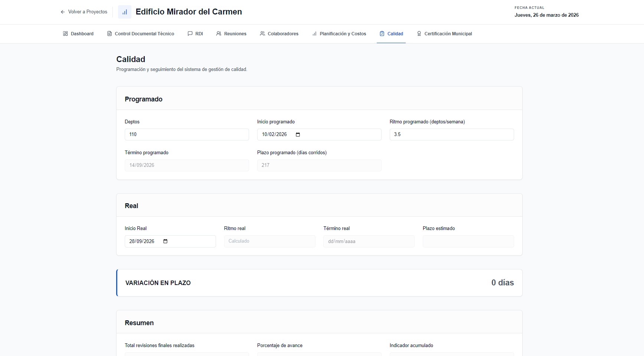Viewport: 644px width, 356px height.
Task: Click the Dashboard grid icon
Action: point(65,33)
